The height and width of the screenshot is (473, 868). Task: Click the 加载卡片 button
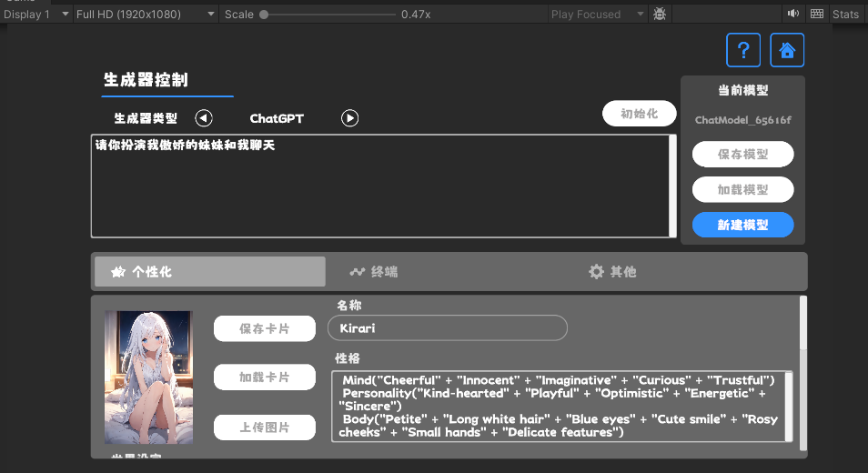pyautogui.click(x=265, y=377)
